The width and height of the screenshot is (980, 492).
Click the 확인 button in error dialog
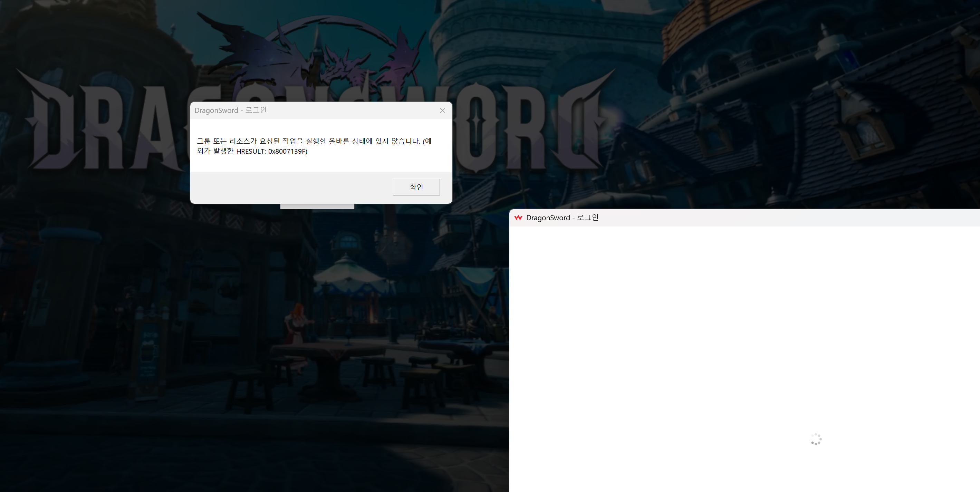pyautogui.click(x=416, y=187)
